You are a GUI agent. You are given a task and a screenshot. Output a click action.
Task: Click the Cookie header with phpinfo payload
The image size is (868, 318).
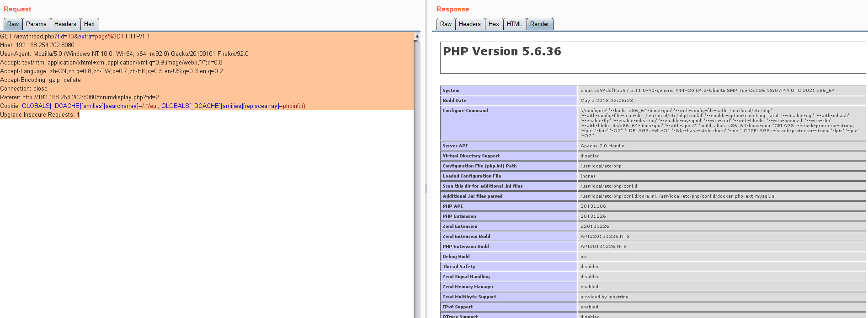click(154, 106)
